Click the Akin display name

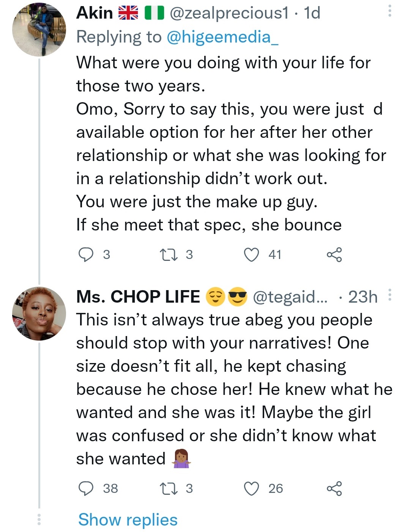point(95,13)
